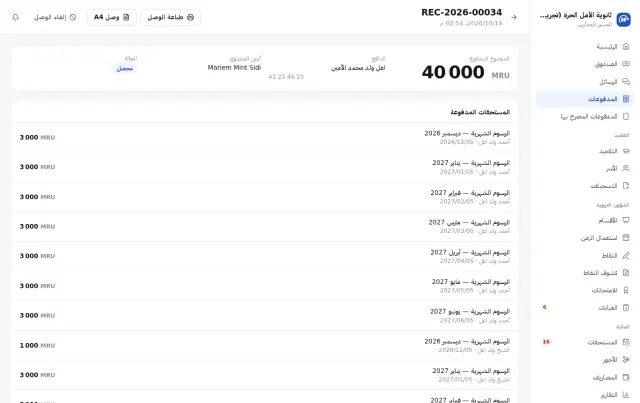The width and height of the screenshot is (640, 403).
Task: Click due date '2027/05/05' under مايو 2027
Action: click(x=456, y=290)
